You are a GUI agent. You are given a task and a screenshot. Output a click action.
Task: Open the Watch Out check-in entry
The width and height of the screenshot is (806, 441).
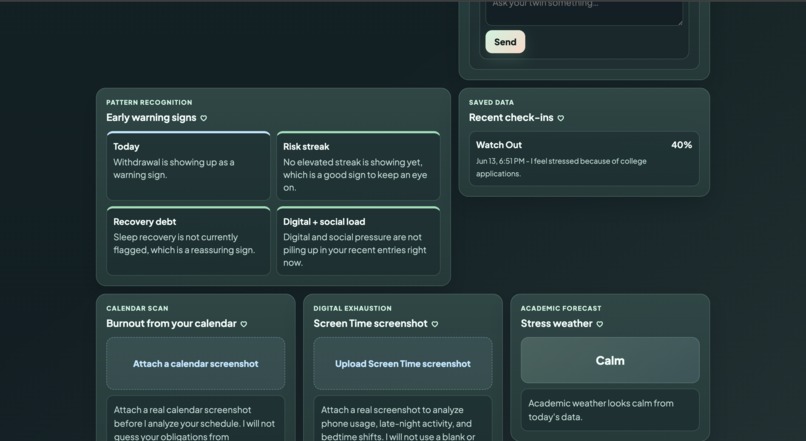[584, 159]
